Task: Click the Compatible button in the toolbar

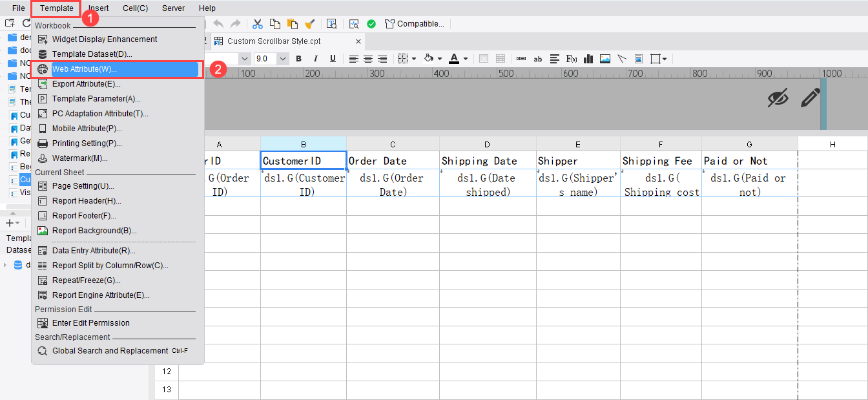Action: coord(415,23)
